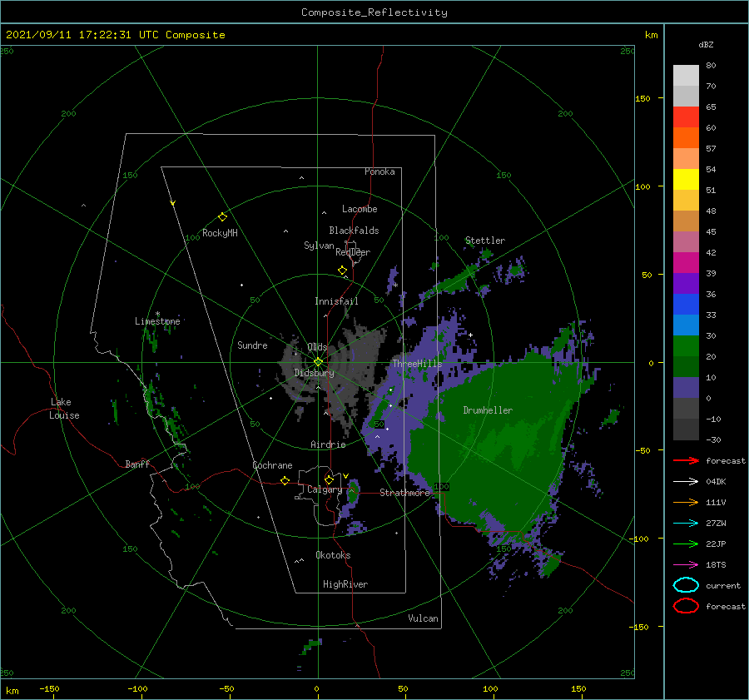Image resolution: width=749 pixels, height=700 pixels.
Task: Click the Innisfail town label
Action: point(336,301)
